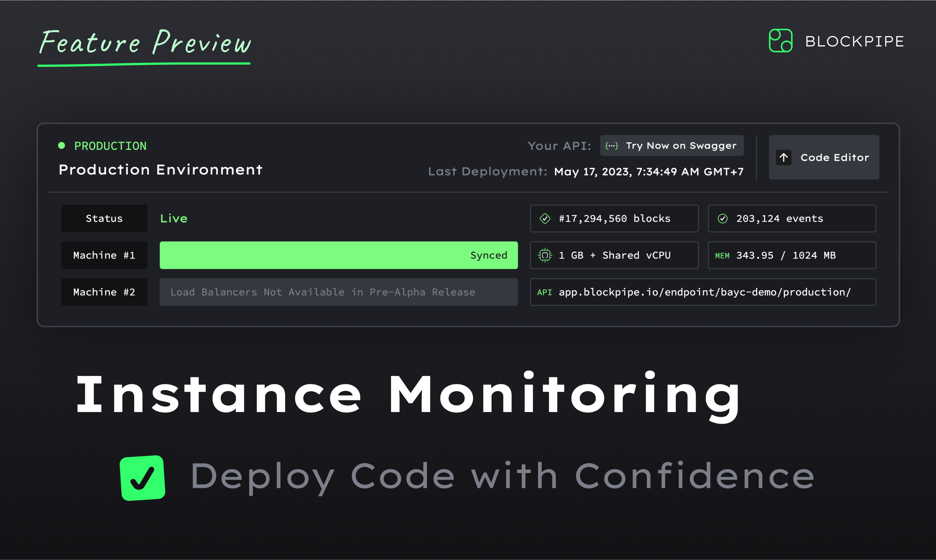The width and height of the screenshot is (936, 560).
Task: Open Try Now on Swagger button
Action: click(672, 146)
